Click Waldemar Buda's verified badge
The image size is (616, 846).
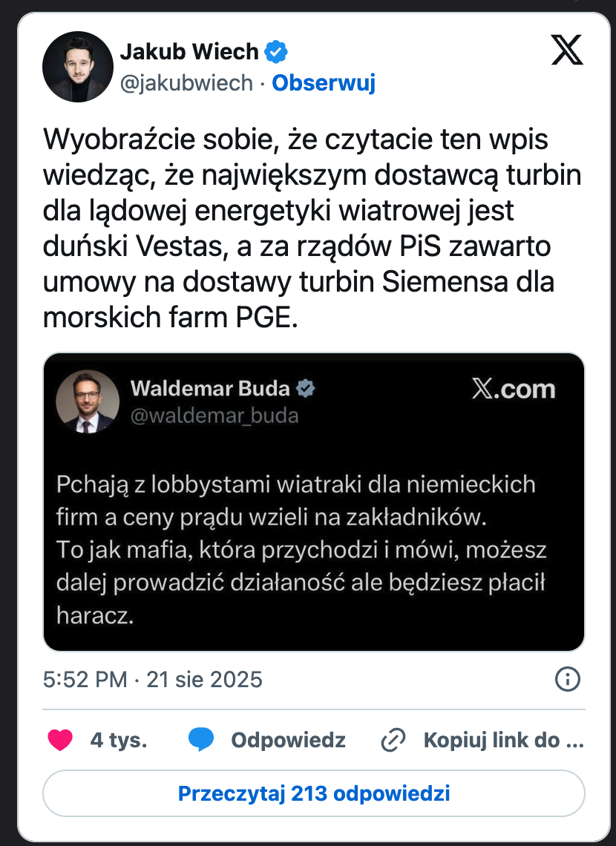[x=305, y=388]
